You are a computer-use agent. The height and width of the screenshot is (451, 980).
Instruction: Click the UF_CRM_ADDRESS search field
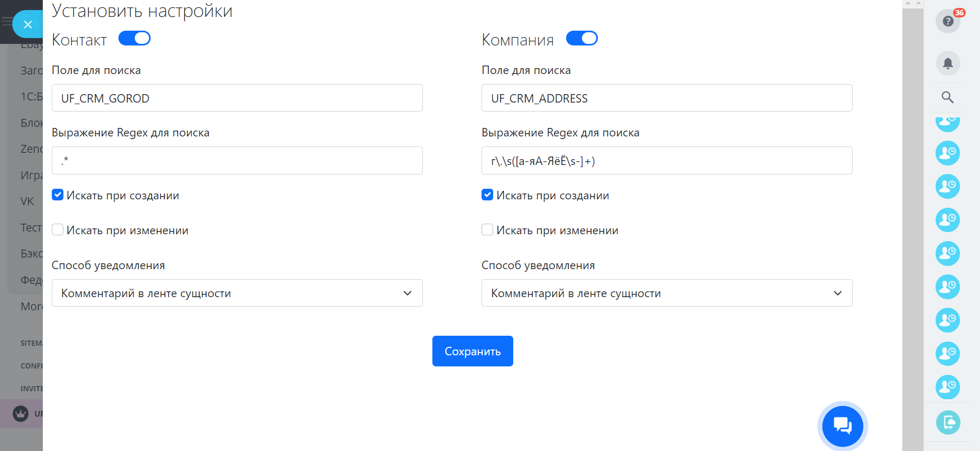pyautogui.click(x=667, y=98)
